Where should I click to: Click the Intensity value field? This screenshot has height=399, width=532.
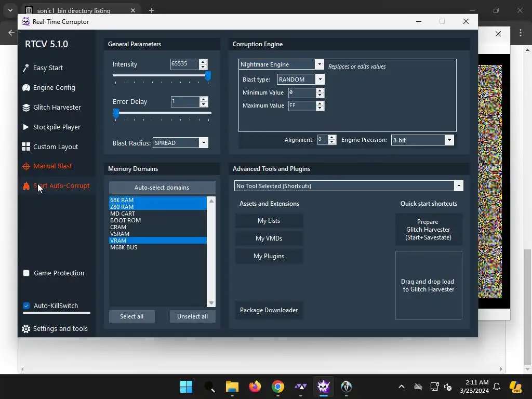(x=184, y=64)
